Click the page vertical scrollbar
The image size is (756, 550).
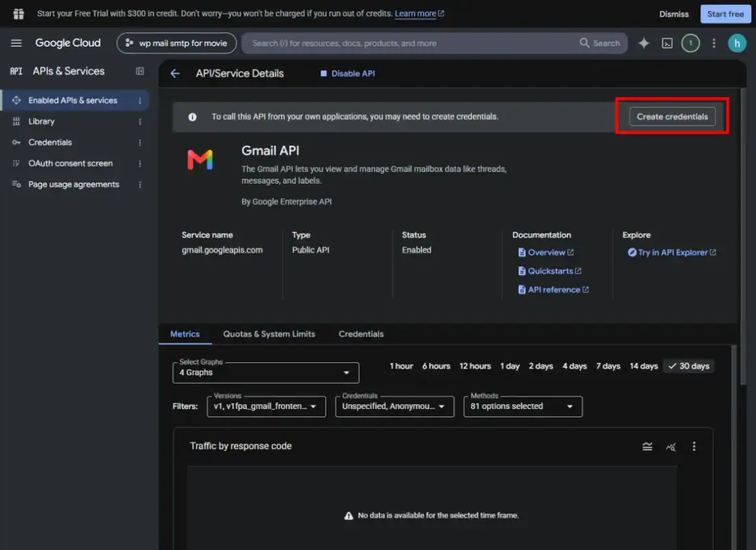coord(743,236)
